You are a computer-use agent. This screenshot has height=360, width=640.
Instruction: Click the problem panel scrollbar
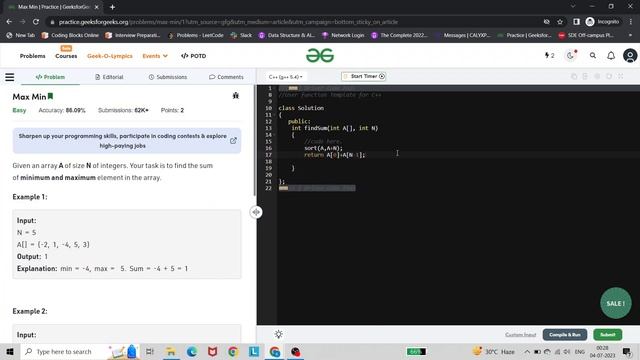pyautogui.click(x=255, y=141)
